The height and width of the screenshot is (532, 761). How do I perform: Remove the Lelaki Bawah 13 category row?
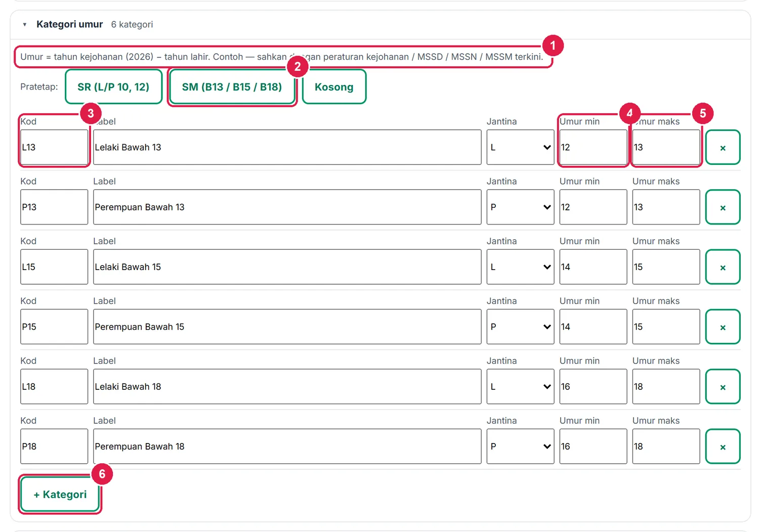click(723, 147)
